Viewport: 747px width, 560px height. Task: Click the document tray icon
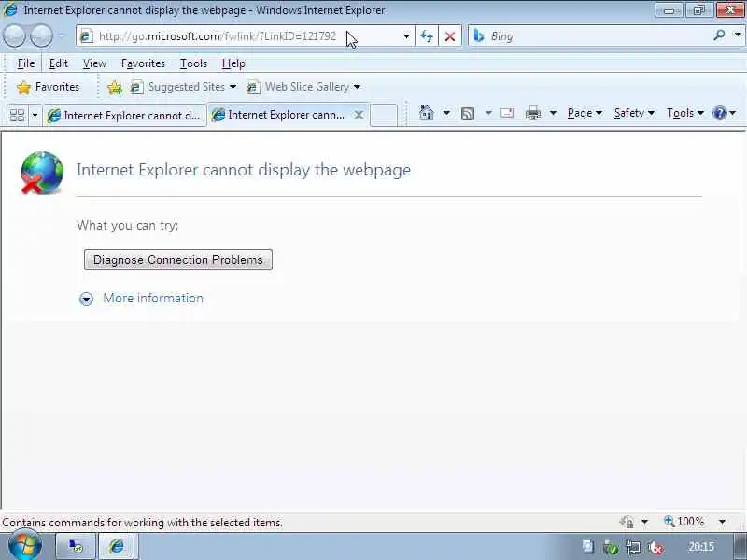click(x=588, y=547)
